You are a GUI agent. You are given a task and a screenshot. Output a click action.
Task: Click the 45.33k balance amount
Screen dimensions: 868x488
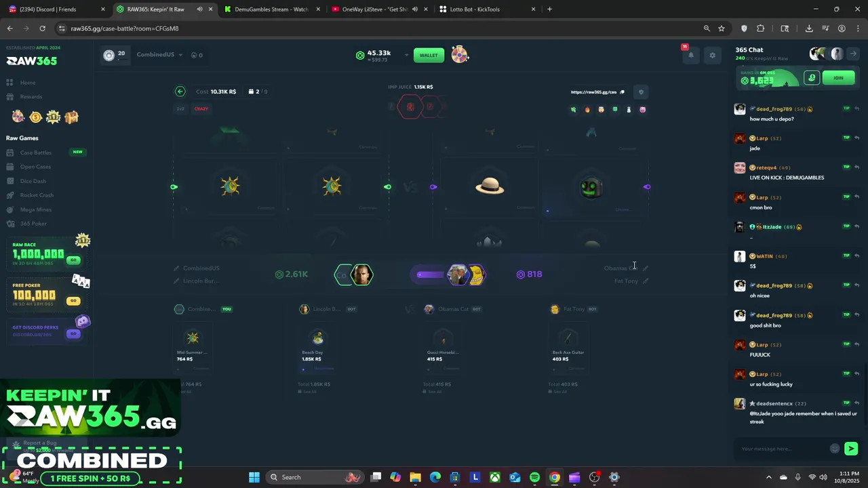(379, 53)
